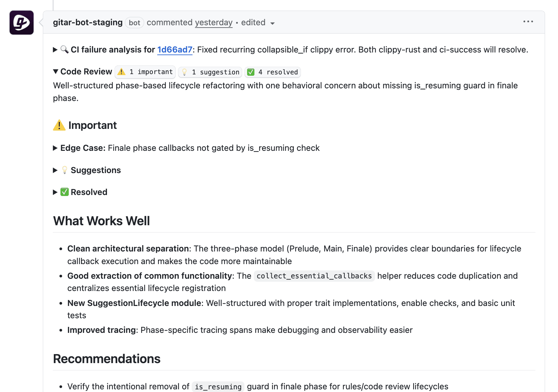
Task: Open commit 1d66ad7
Action: tap(175, 49)
